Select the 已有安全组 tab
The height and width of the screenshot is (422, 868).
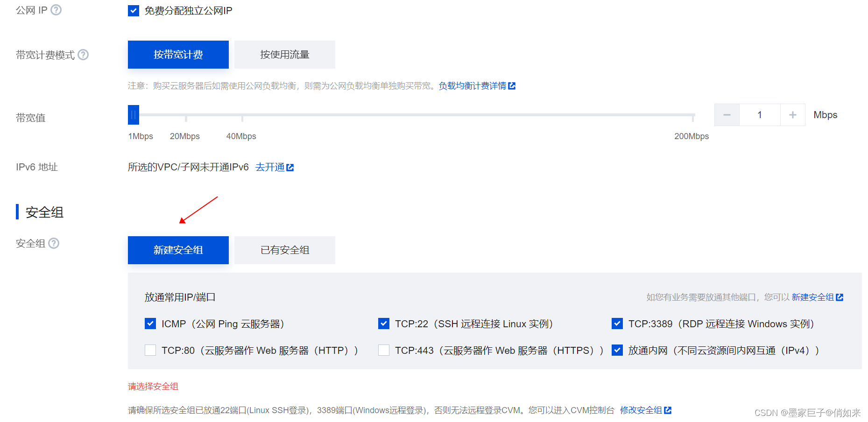point(284,250)
